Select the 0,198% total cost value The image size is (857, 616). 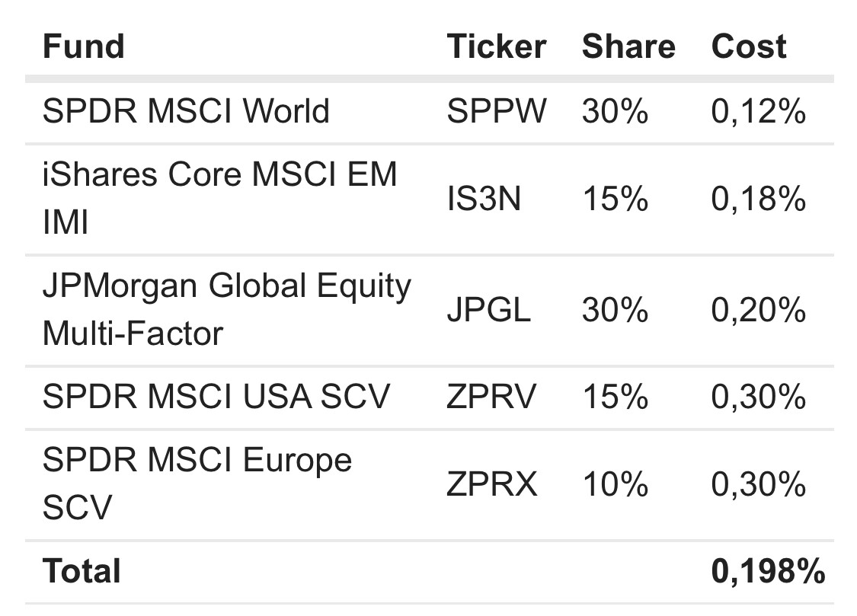[768, 571]
